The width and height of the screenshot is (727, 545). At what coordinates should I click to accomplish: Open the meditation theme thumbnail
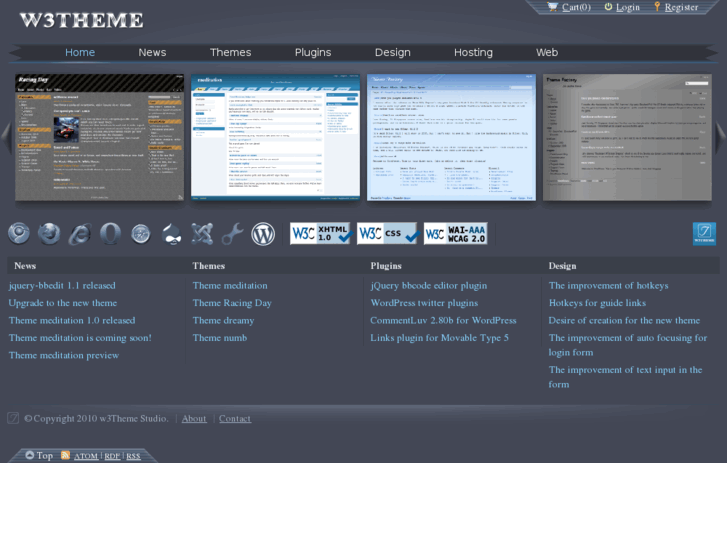point(275,137)
